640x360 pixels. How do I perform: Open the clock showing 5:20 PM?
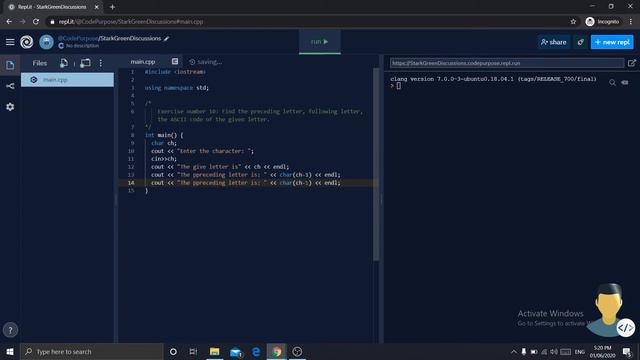(602, 351)
